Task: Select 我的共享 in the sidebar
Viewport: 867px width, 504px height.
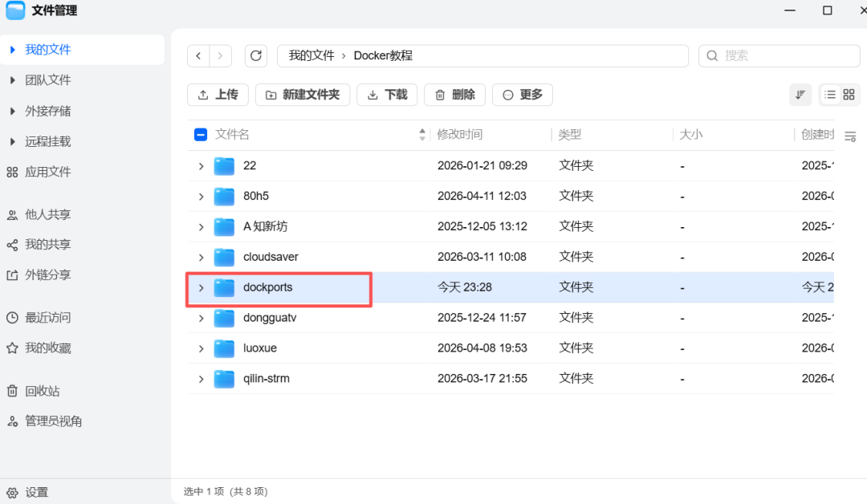Action: point(47,245)
